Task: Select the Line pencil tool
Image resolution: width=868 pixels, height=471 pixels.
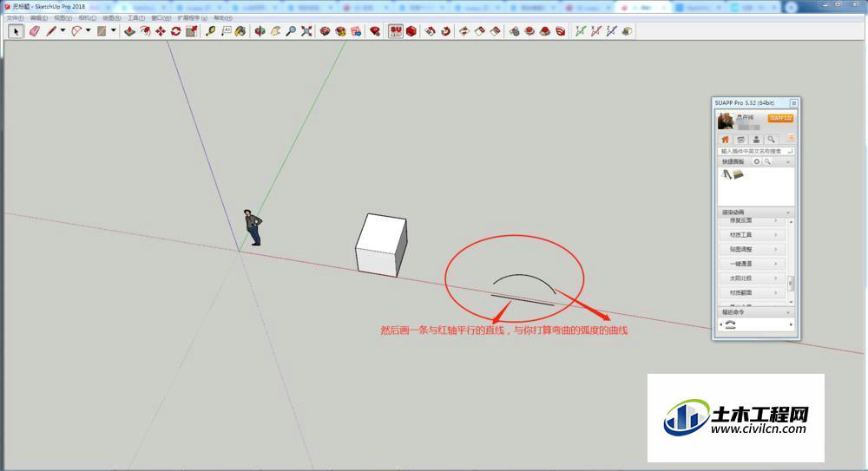Action: pos(51,31)
